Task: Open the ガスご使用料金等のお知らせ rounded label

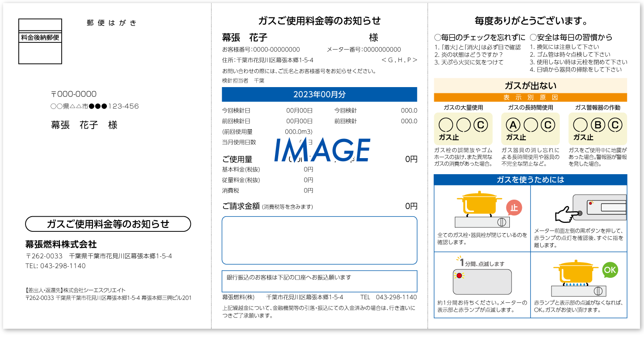Action: point(107,224)
